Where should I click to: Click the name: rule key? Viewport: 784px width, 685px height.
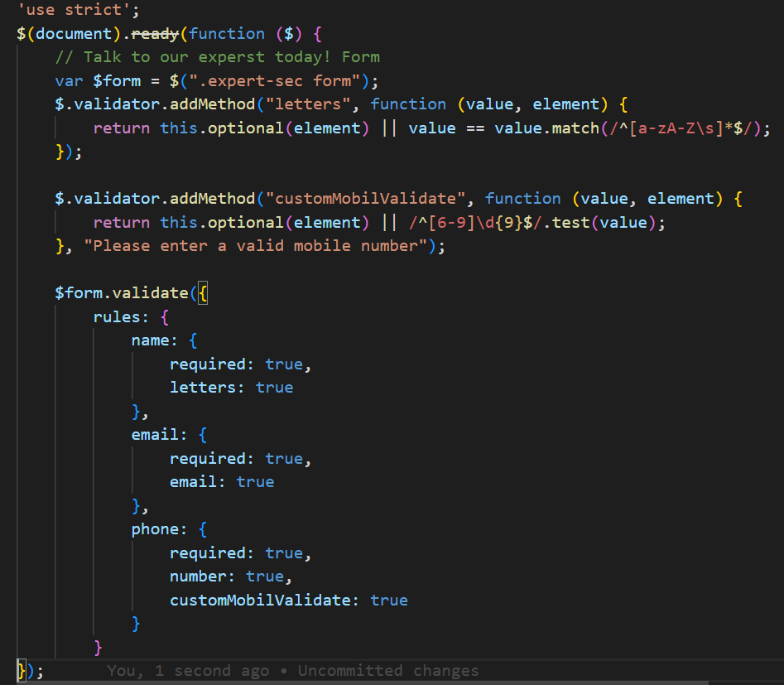pos(154,340)
